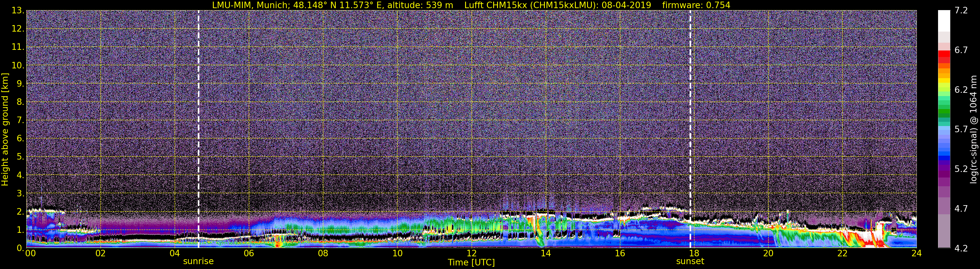Click the height axis tick '1.'
The height and width of the screenshot is (269, 980).
pyautogui.click(x=20, y=230)
